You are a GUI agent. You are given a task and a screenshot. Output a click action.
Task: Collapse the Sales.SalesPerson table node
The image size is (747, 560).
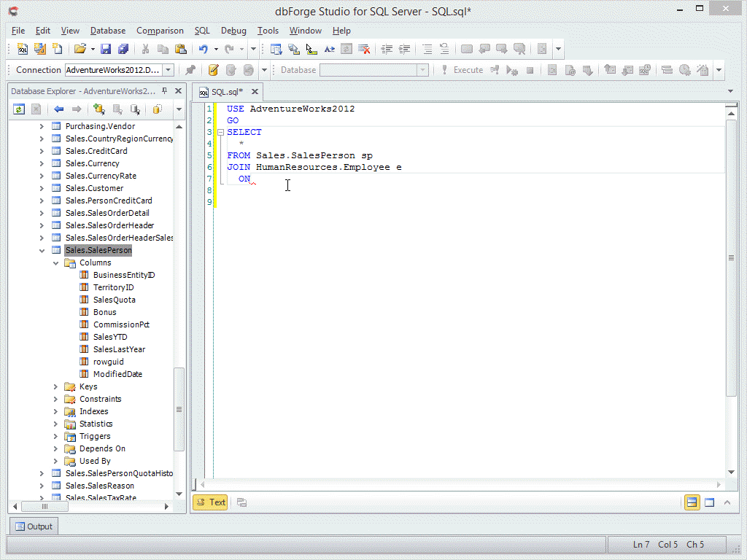(x=42, y=250)
